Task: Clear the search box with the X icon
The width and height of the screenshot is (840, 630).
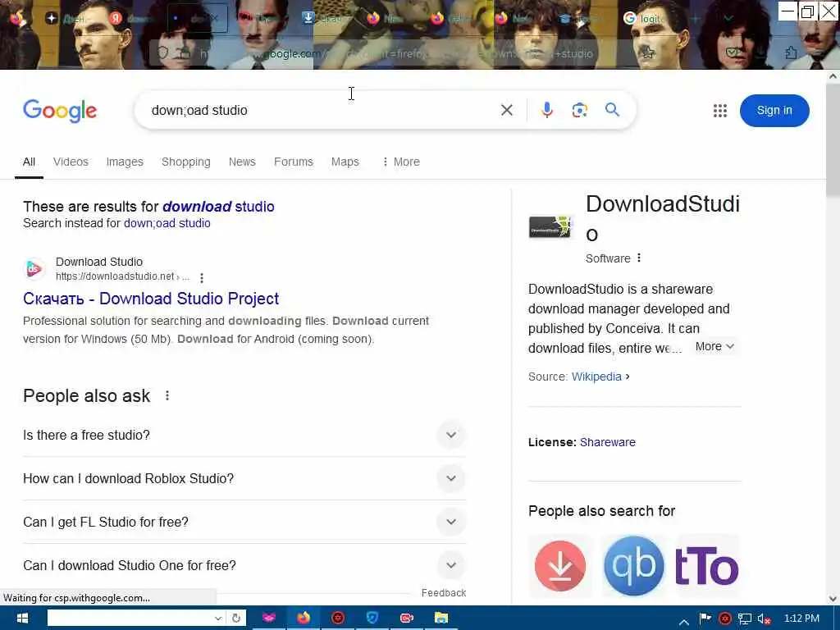Action: click(x=506, y=111)
